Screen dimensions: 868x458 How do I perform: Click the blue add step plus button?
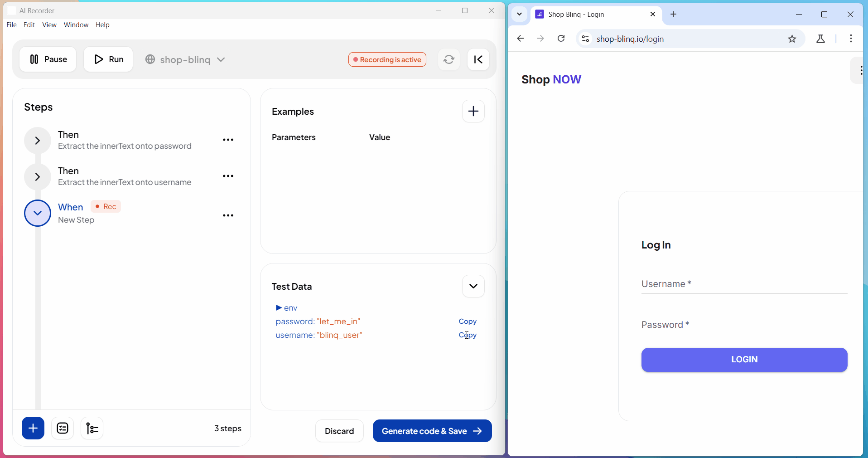point(33,428)
